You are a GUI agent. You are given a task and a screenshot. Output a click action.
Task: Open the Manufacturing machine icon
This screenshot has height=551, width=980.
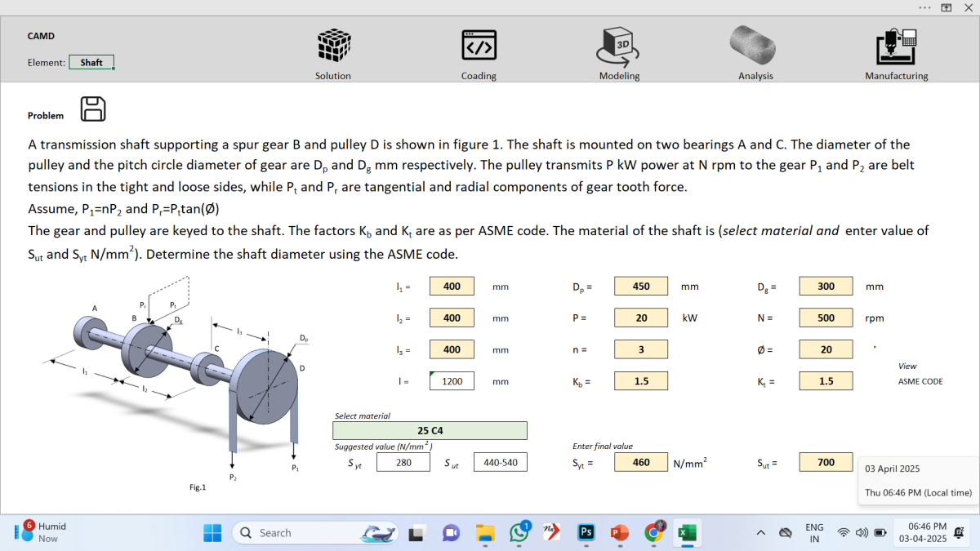point(896,46)
